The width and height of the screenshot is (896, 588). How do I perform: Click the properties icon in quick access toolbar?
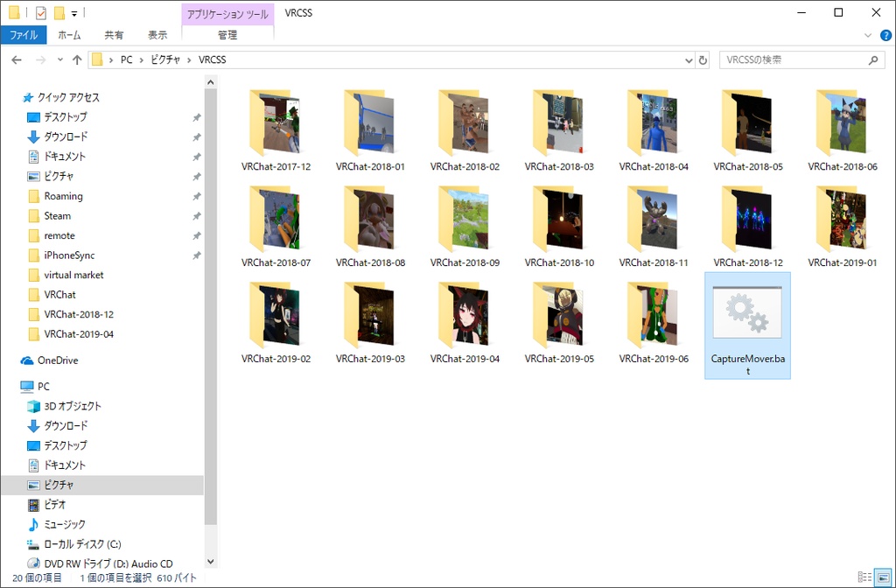point(40,12)
